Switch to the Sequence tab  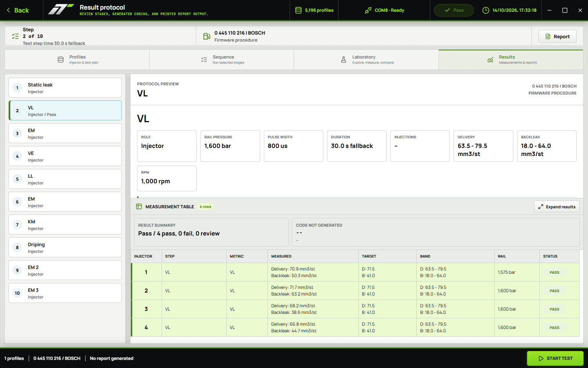click(x=222, y=60)
